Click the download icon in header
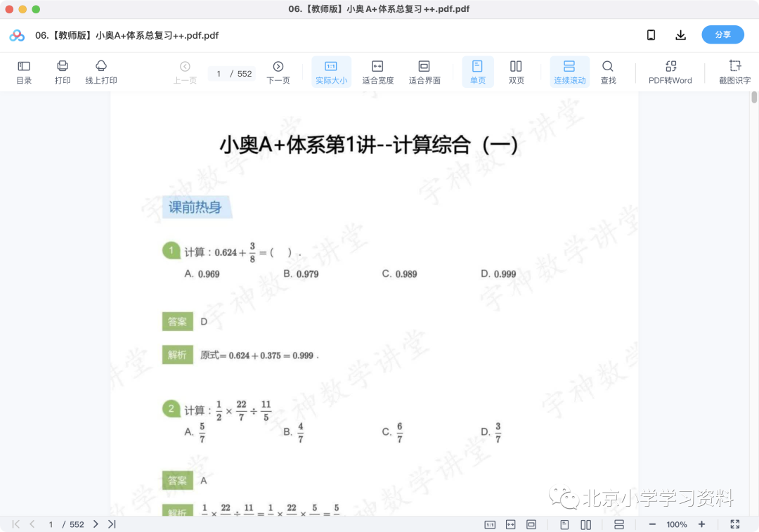Image resolution: width=759 pixels, height=532 pixels. tap(680, 35)
